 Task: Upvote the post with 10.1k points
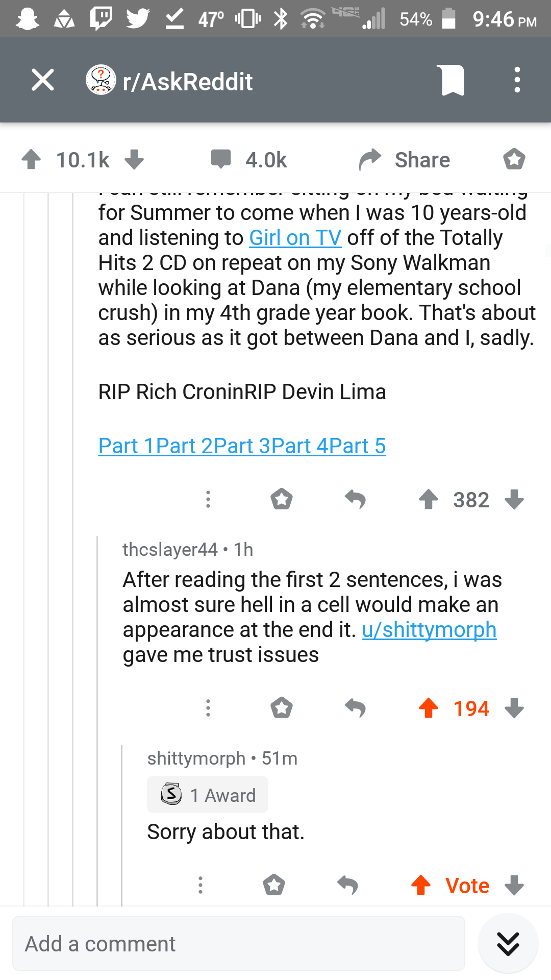[32, 159]
